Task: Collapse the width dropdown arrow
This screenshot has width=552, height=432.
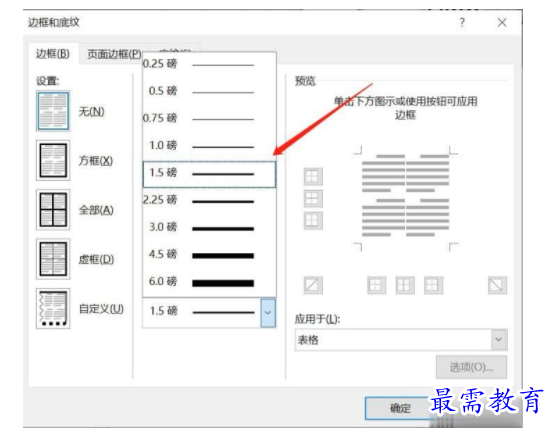Action: click(268, 313)
